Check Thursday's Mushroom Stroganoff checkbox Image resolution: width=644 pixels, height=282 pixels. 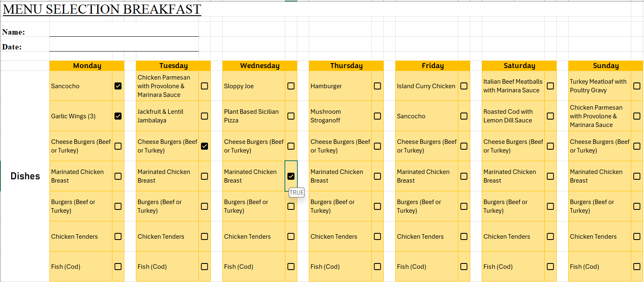coord(378,116)
